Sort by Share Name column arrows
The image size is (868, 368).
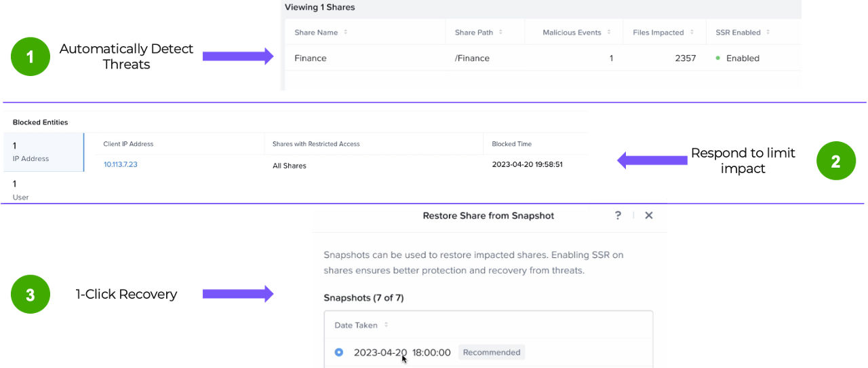[346, 33]
